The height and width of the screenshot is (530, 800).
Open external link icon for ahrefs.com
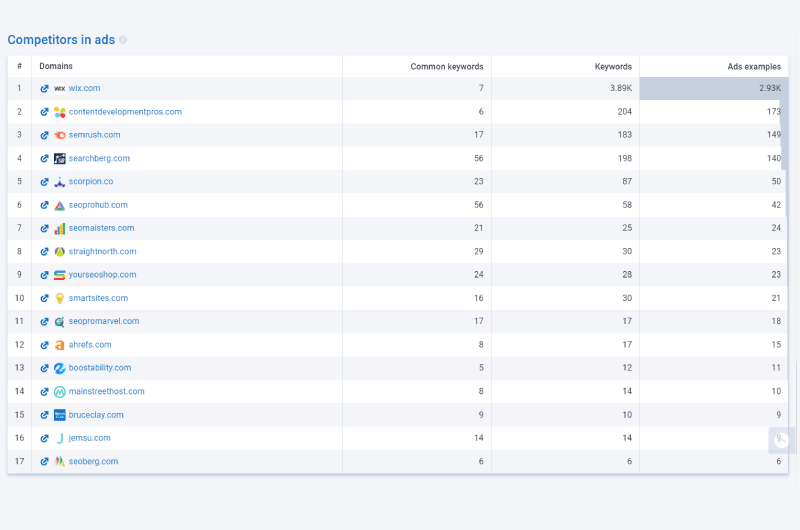44,345
